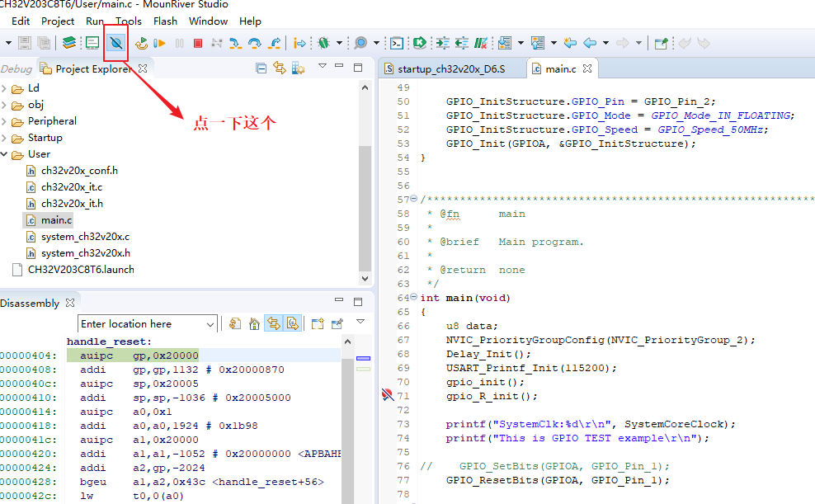The height and width of the screenshot is (504, 815).
Task: Click the Skip All Breakpoints toolbar icon
Action: coord(116,42)
